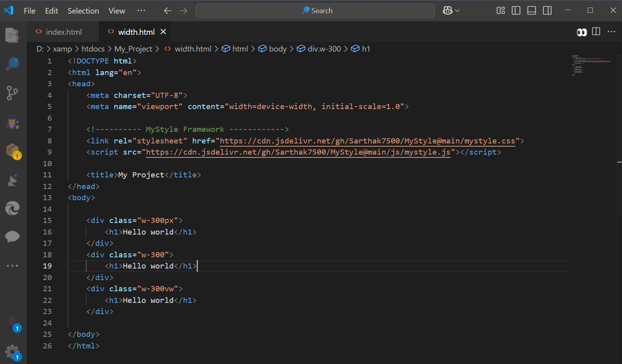Expand the hidden menus ellipsis after View
622x364 pixels.
pyautogui.click(x=141, y=11)
